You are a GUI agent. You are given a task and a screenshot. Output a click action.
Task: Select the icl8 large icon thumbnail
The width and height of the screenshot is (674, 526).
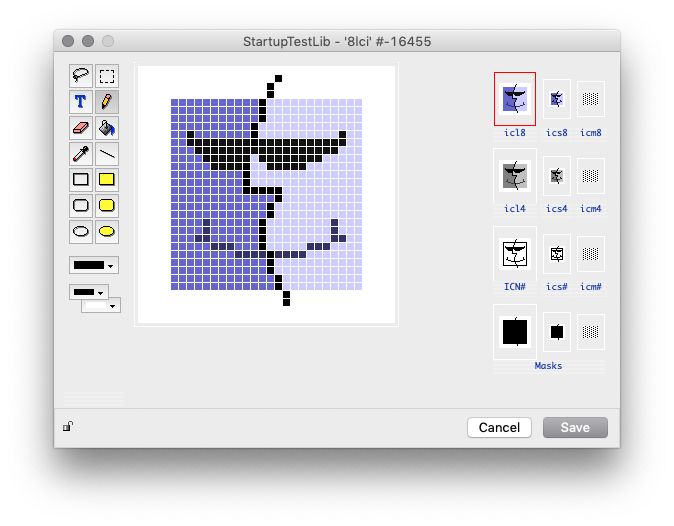click(x=515, y=99)
